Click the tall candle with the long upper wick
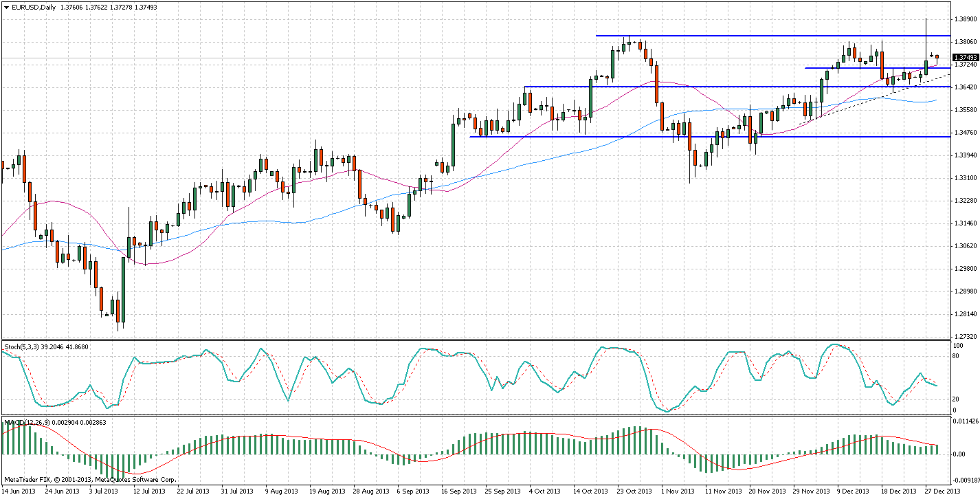The height and width of the screenshot is (497, 980). (926, 67)
